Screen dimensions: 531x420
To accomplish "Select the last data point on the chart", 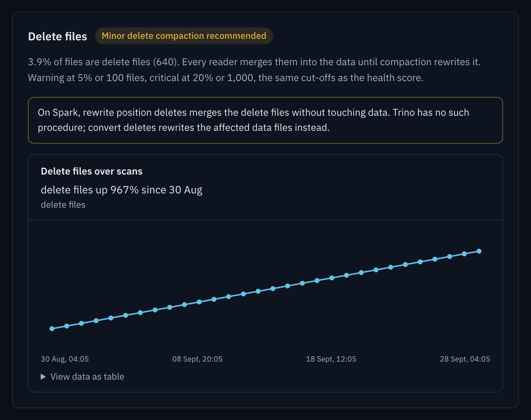I will (x=479, y=251).
